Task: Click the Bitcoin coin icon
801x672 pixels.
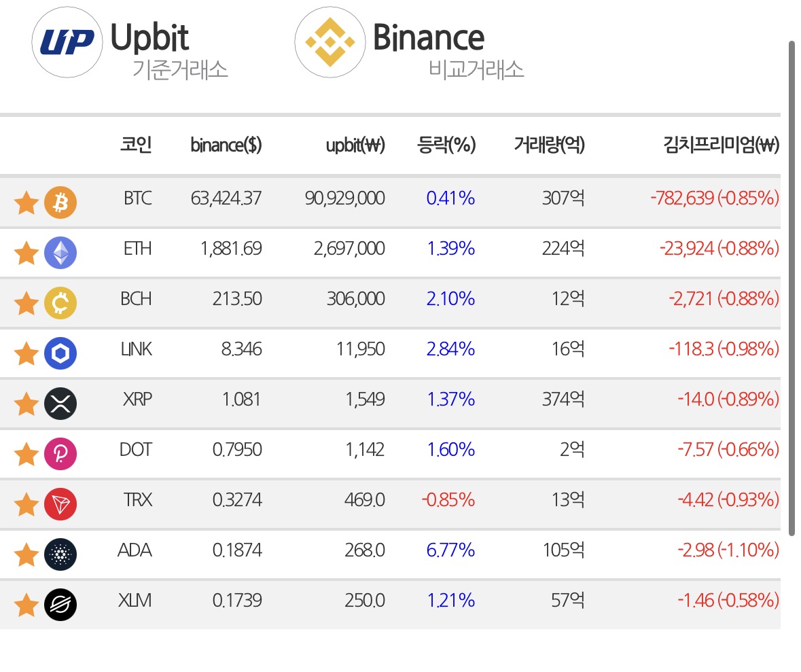Action: (x=60, y=202)
